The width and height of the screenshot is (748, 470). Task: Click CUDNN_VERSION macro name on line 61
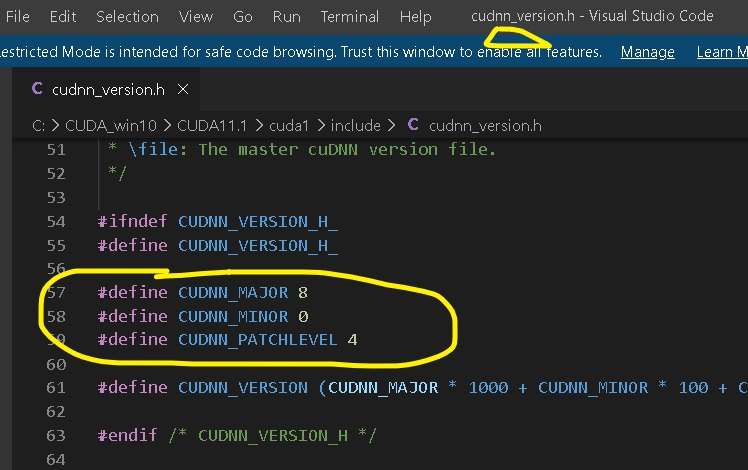243,388
